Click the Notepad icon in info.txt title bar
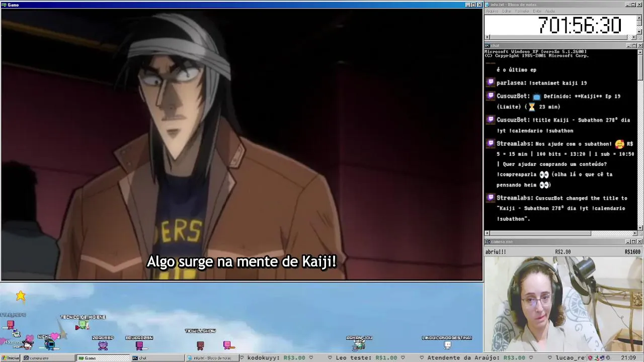 pos(487,5)
